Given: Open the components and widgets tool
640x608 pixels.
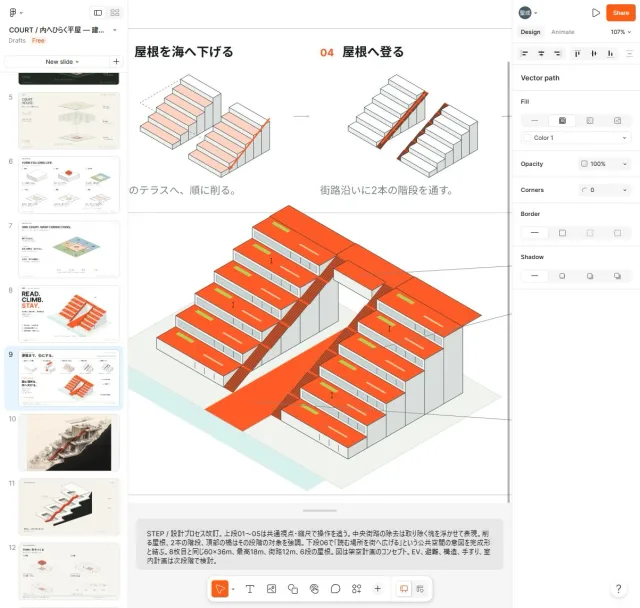Looking at the screenshot, I should click(356, 589).
